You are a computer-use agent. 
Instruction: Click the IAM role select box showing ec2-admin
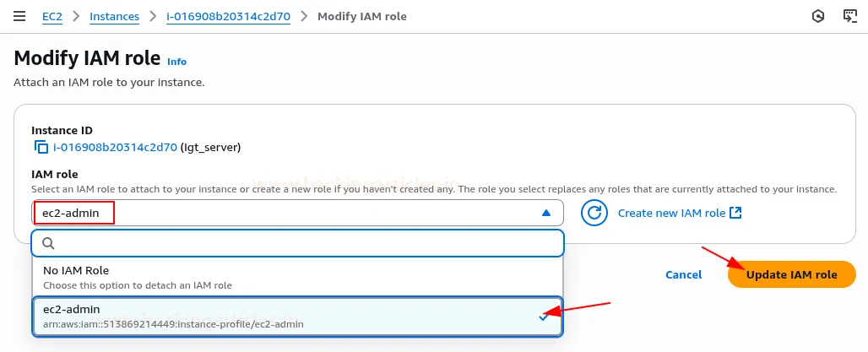pyautogui.click(x=287, y=214)
